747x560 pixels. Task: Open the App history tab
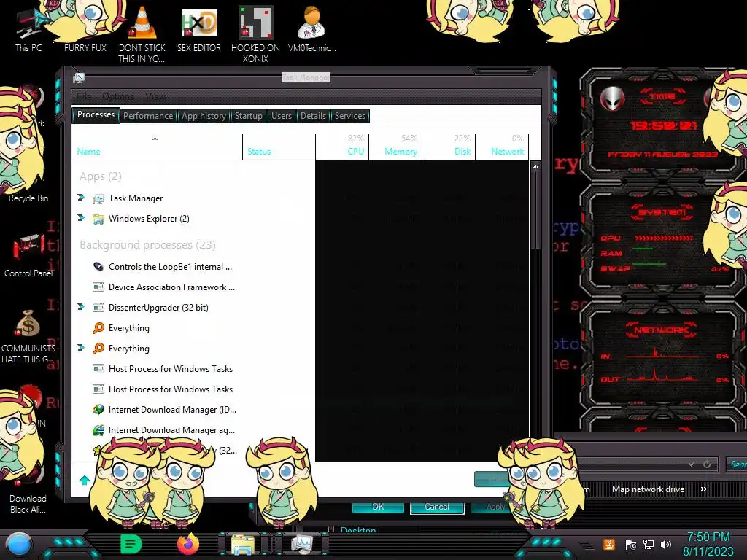tap(204, 116)
